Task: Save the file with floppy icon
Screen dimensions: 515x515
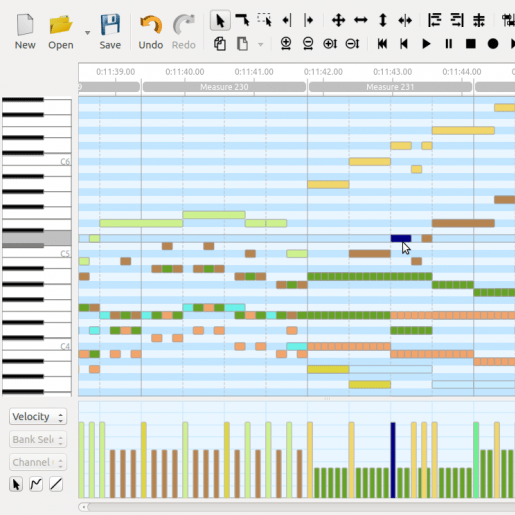Action: [x=110, y=32]
